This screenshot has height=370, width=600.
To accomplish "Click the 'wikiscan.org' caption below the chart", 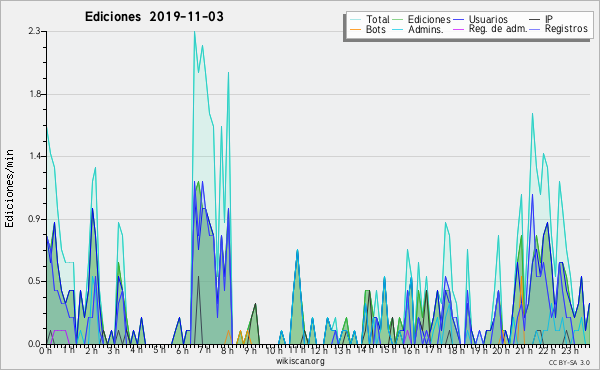I will [x=300, y=361].
